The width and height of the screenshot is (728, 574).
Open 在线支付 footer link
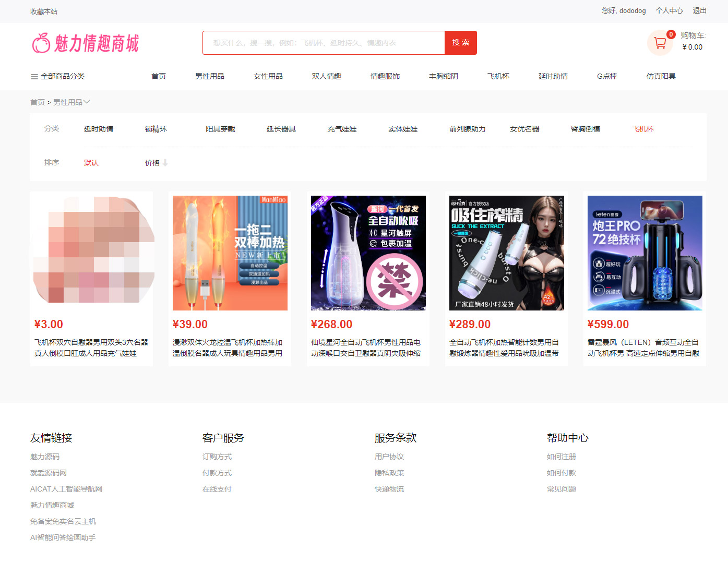pos(217,489)
